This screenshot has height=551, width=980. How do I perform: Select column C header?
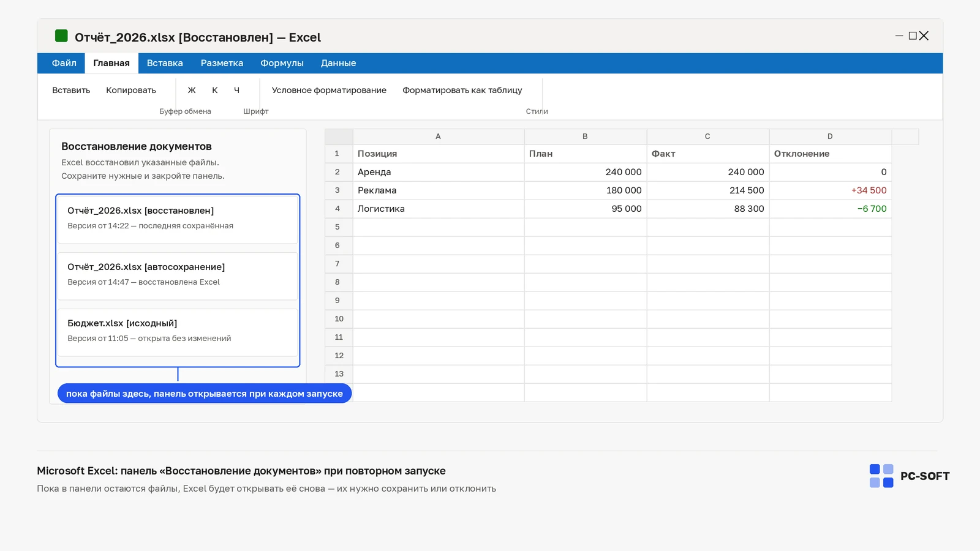pyautogui.click(x=707, y=137)
